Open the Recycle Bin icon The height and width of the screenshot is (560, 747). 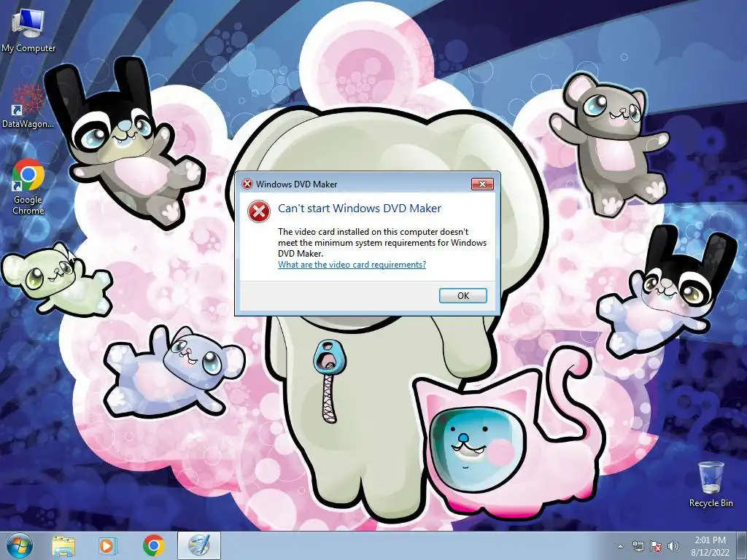[x=711, y=484]
